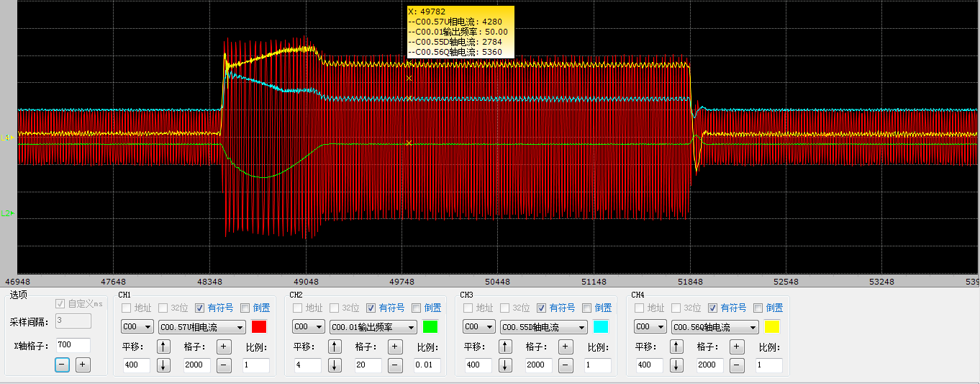The width and height of the screenshot is (980, 384).
Task: Open CH1 C00 group dropdown
Action: (137, 327)
